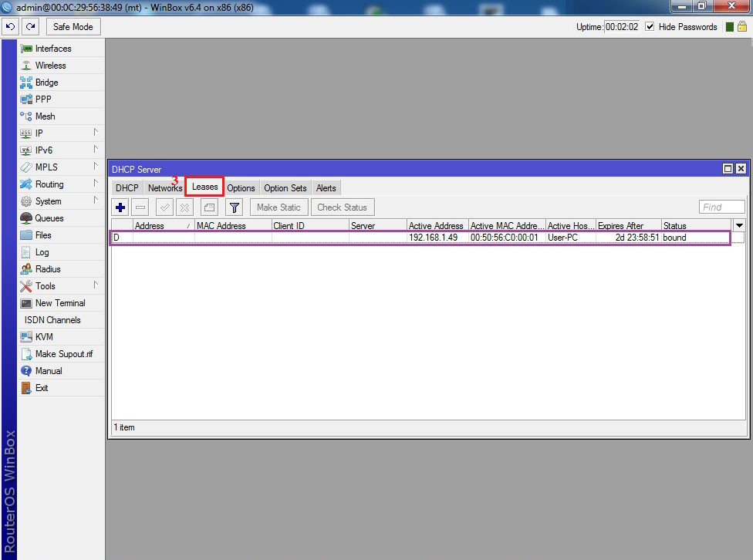Click the redo arrow icon
The height and width of the screenshot is (560, 753).
pyautogui.click(x=31, y=27)
